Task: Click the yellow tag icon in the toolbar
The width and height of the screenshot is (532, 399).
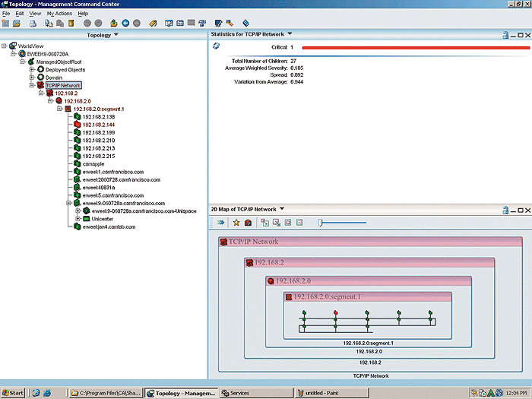Action: click(153, 23)
